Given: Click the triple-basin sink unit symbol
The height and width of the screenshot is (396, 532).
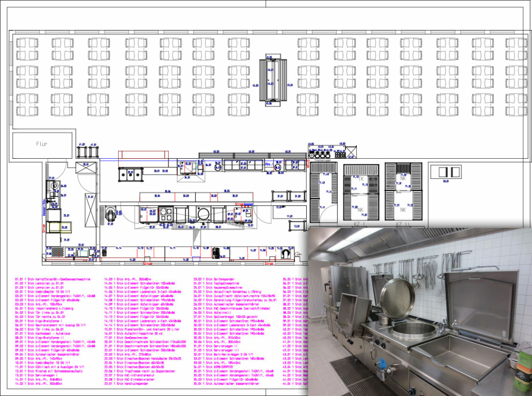Looking at the screenshot, I should tap(130, 174).
